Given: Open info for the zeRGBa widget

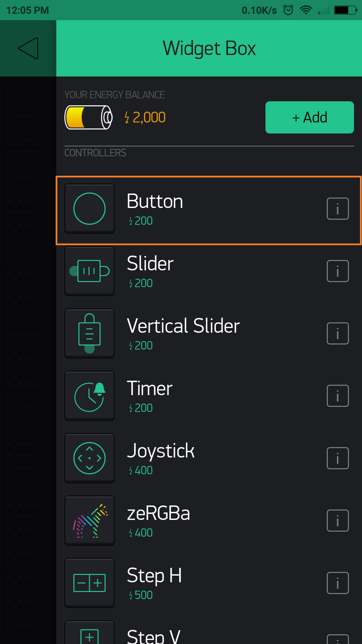Looking at the screenshot, I should click(338, 520).
